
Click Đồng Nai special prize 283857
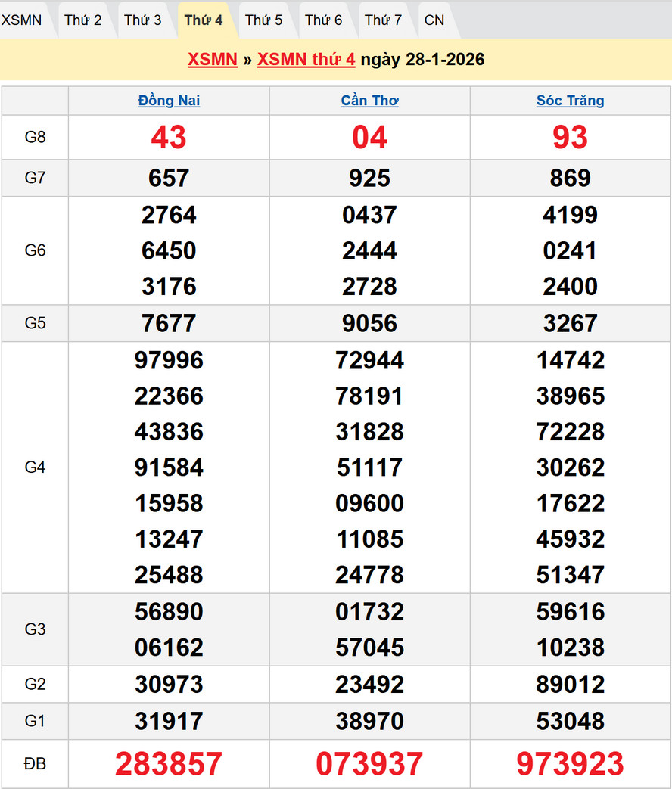pos(169,764)
